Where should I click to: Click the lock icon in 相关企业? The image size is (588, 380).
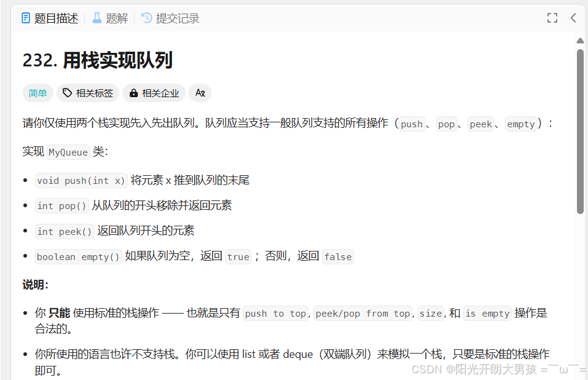(133, 93)
